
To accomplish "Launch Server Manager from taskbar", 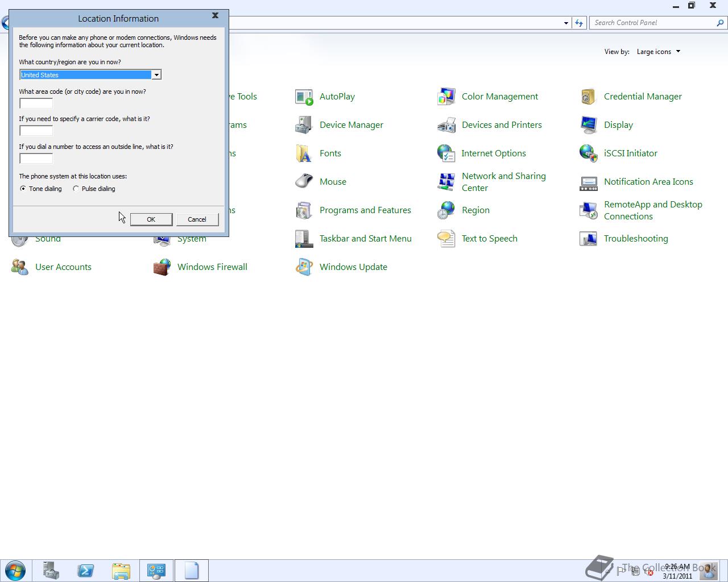I will pos(51,571).
